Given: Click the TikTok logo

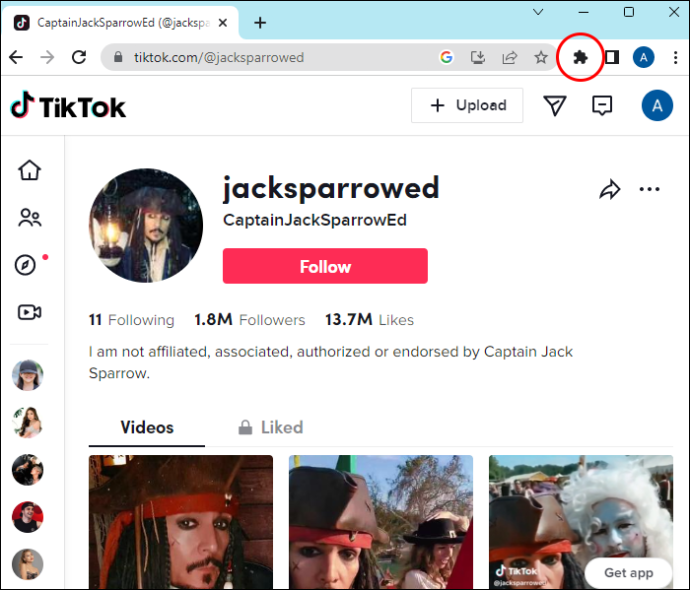Looking at the screenshot, I should 68,106.
